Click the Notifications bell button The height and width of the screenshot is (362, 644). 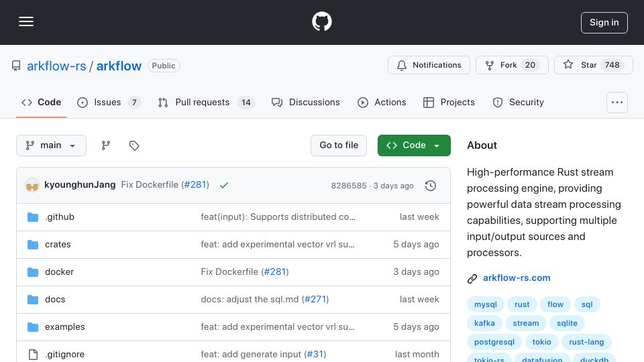pyautogui.click(x=429, y=65)
